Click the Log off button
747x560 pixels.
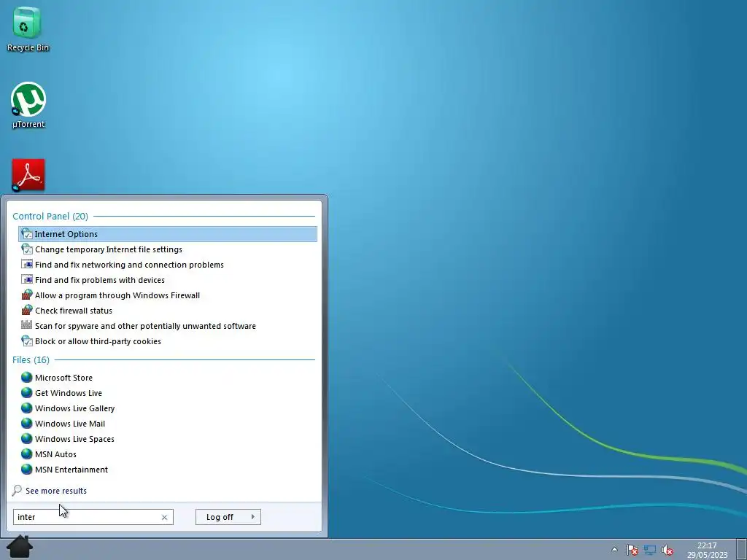[x=220, y=517]
